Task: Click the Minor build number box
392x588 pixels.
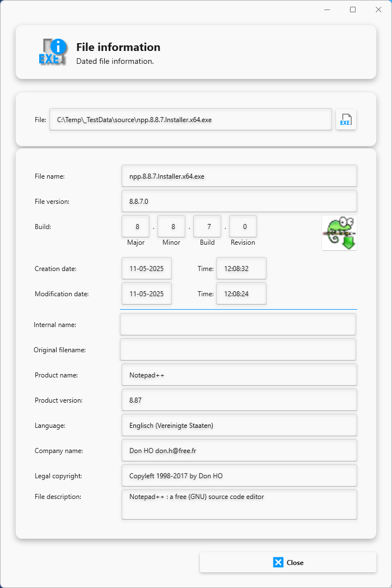Action: pos(171,226)
